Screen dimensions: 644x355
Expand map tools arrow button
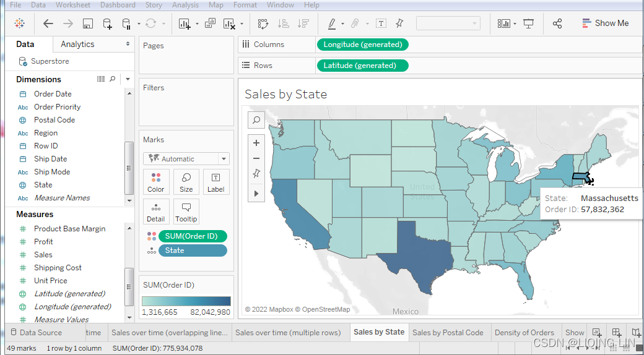(x=256, y=194)
